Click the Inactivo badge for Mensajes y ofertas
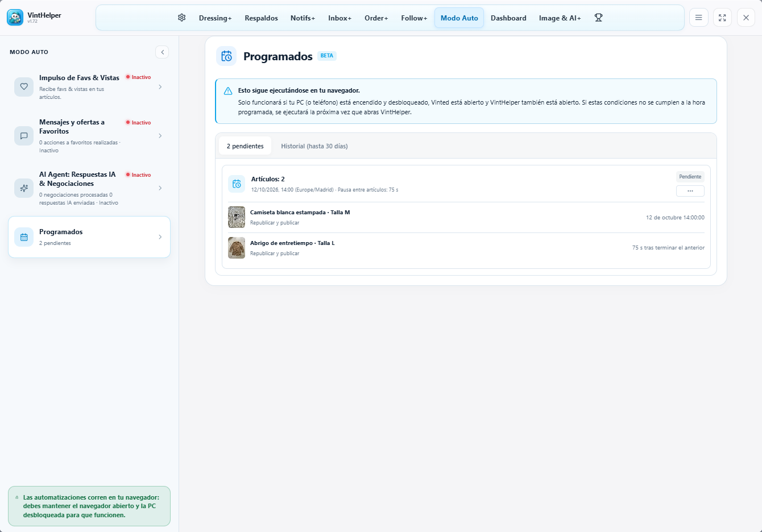 click(x=138, y=123)
